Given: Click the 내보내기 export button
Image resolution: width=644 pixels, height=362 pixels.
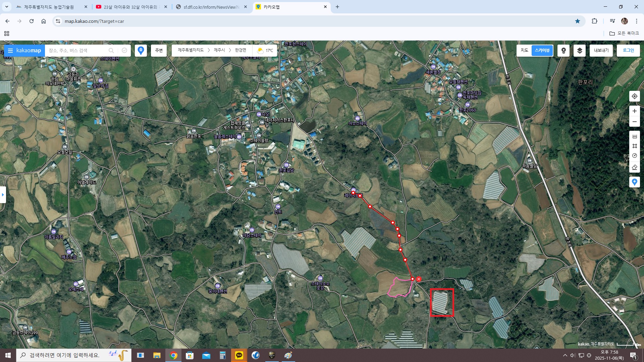Looking at the screenshot, I should [601, 50].
